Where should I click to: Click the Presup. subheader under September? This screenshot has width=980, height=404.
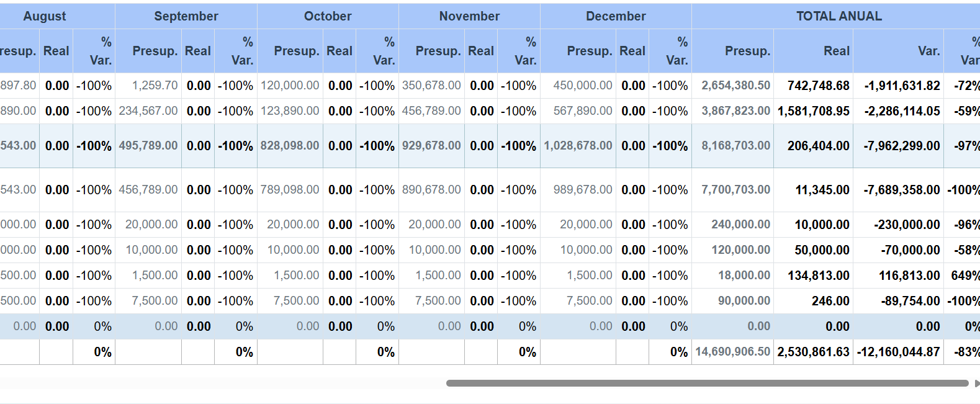[x=155, y=51]
